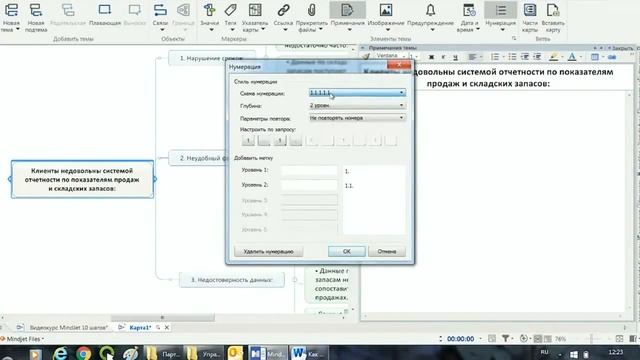Close the Карта1 tab
Screen dimensions: 640x360
click(167, 327)
